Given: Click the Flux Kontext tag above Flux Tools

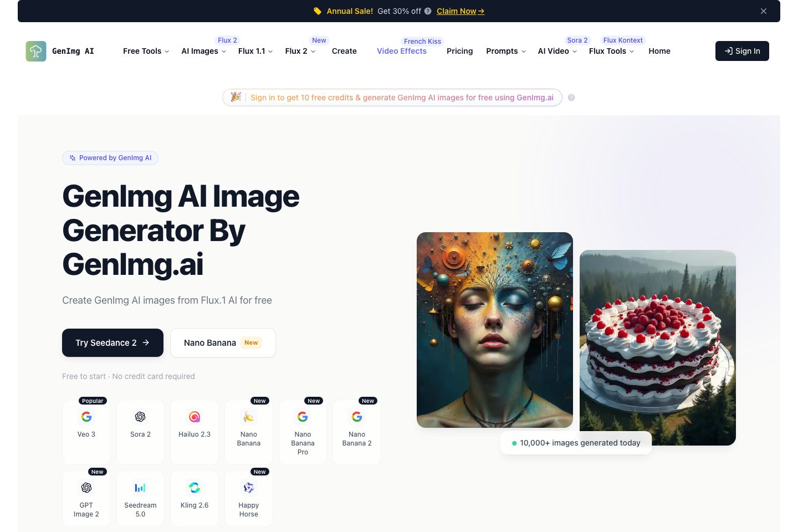Looking at the screenshot, I should pos(623,40).
